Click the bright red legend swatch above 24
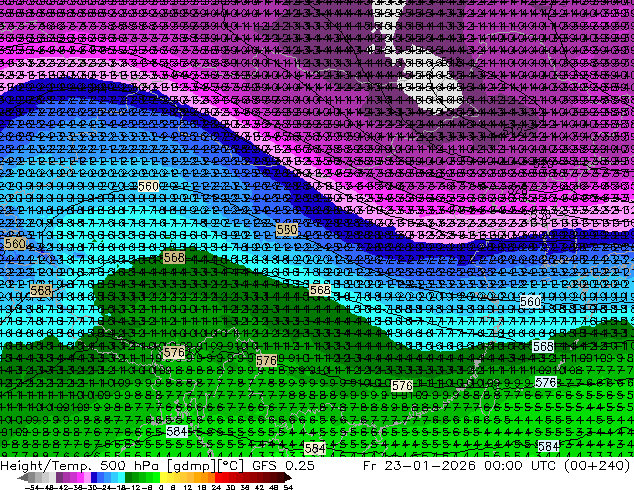This screenshot has width=634, height=490. pyautogui.click(x=218, y=477)
